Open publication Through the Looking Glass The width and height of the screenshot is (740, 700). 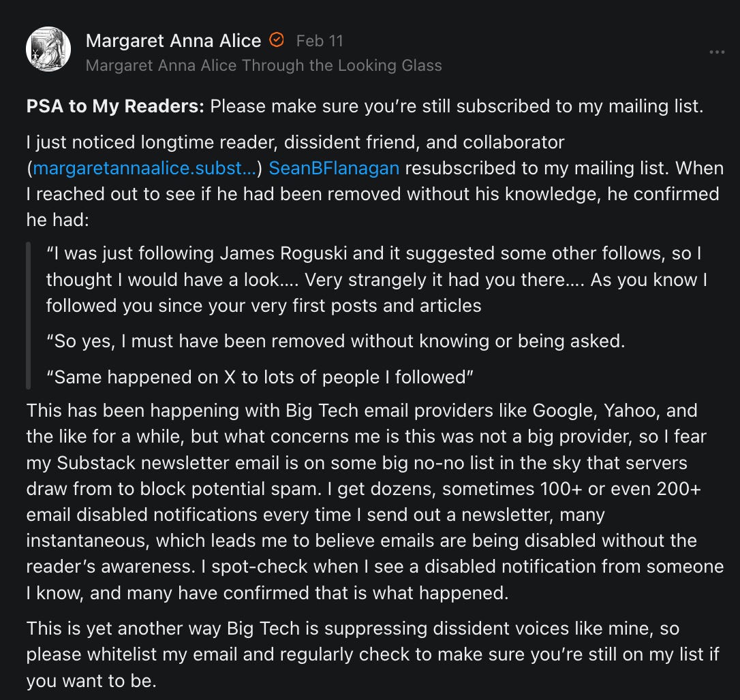pos(264,65)
